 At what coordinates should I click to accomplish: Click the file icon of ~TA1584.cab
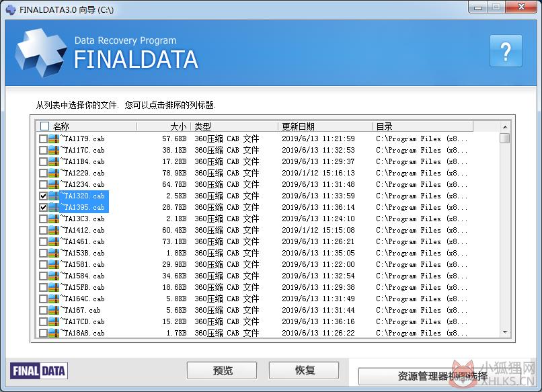pyautogui.click(x=54, y=276)
